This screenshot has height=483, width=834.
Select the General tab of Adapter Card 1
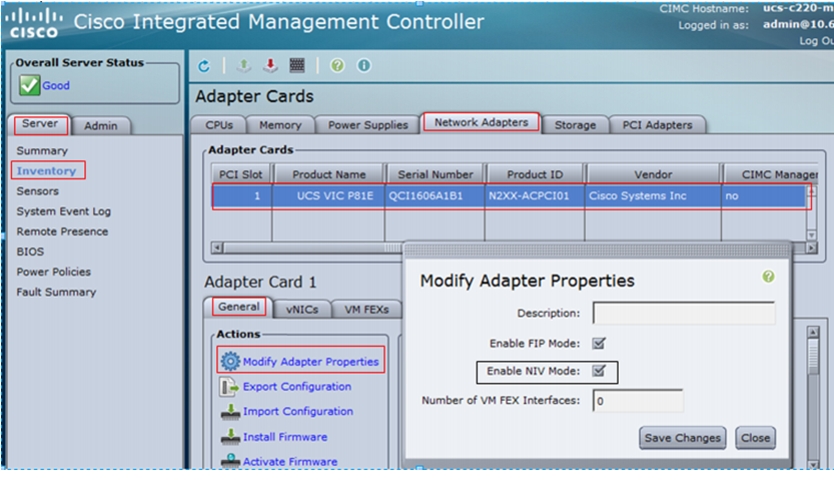[239, 307]
